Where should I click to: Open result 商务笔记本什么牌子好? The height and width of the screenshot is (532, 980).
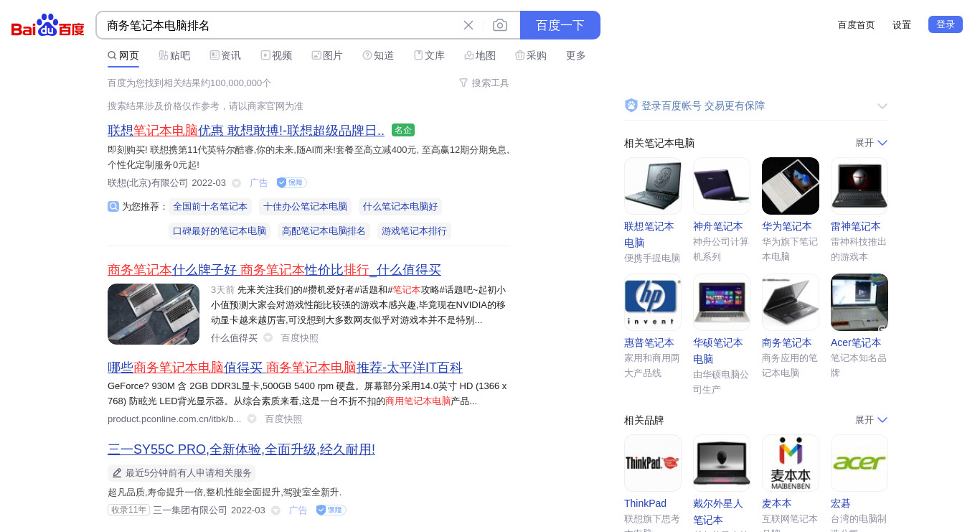pyautogui.click(x=274, y=270)
